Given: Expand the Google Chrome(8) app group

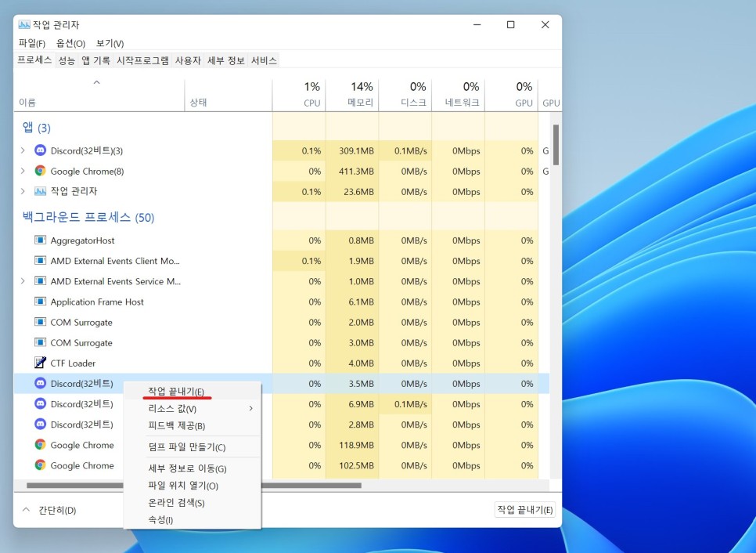Looking at the screenshot, I should coord(23,171).
